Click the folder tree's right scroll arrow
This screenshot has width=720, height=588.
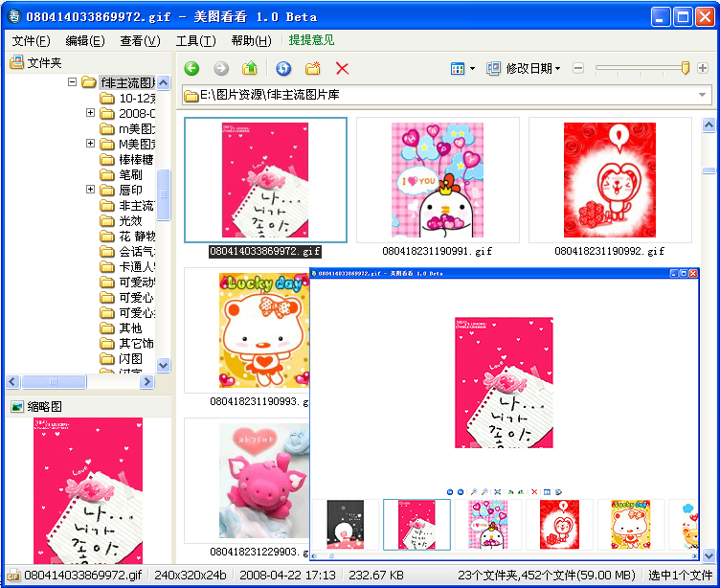[x=146, y=381]
